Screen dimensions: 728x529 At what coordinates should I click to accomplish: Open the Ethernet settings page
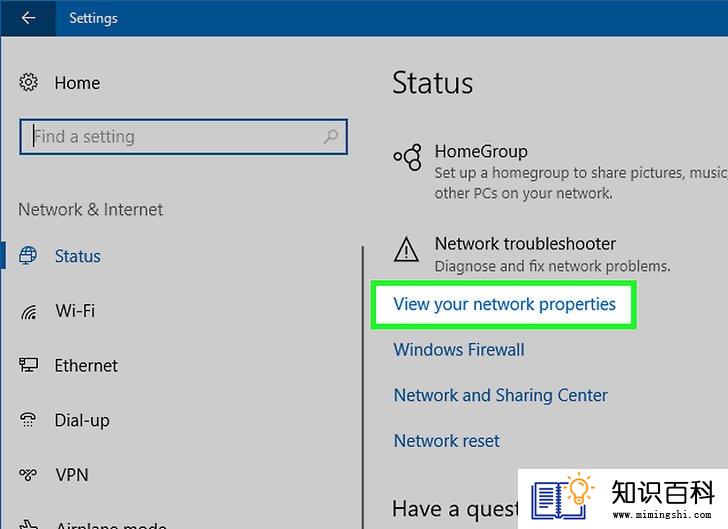point(86,366)
